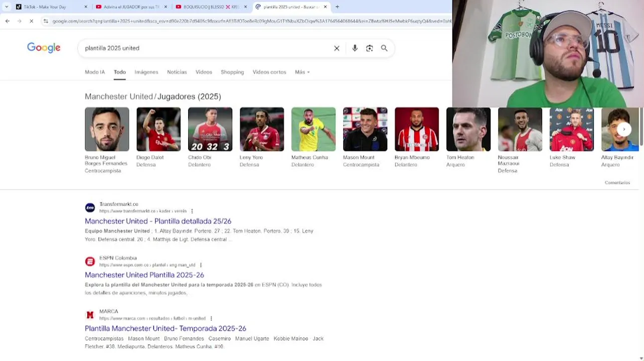Open Bruno Miguel Borges Fernandes player card
Viewport: 644px width, 361px height.
[107, 140]
